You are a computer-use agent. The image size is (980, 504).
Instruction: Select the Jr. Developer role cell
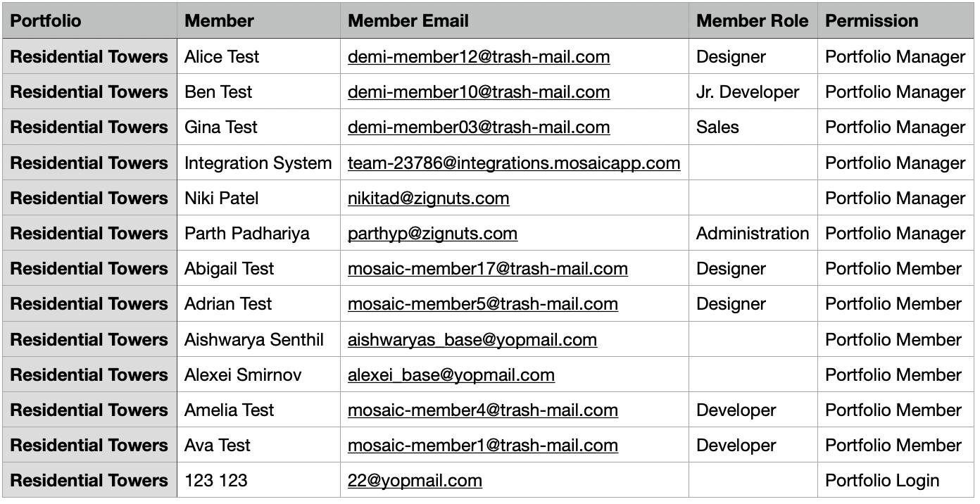(x=753, y=92)
